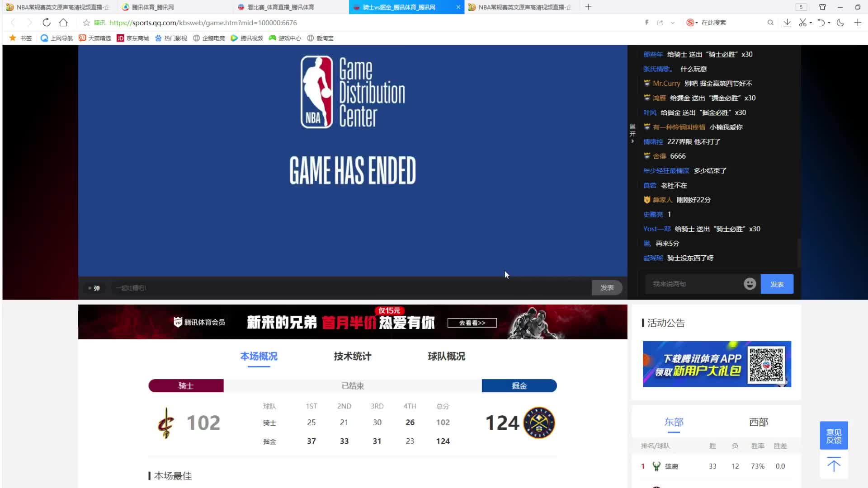Click the emoji smiley icon in chat
Screen dimensions: 868x488
click(x=750, y=284)
